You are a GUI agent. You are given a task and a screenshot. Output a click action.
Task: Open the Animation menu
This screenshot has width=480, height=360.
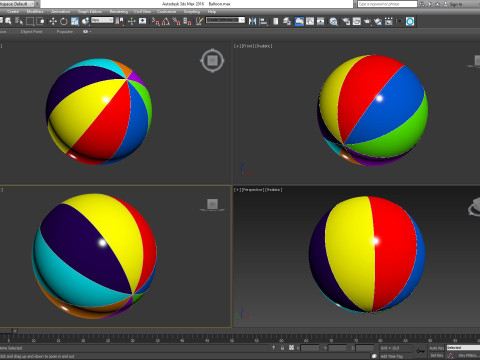coord(60,12)
